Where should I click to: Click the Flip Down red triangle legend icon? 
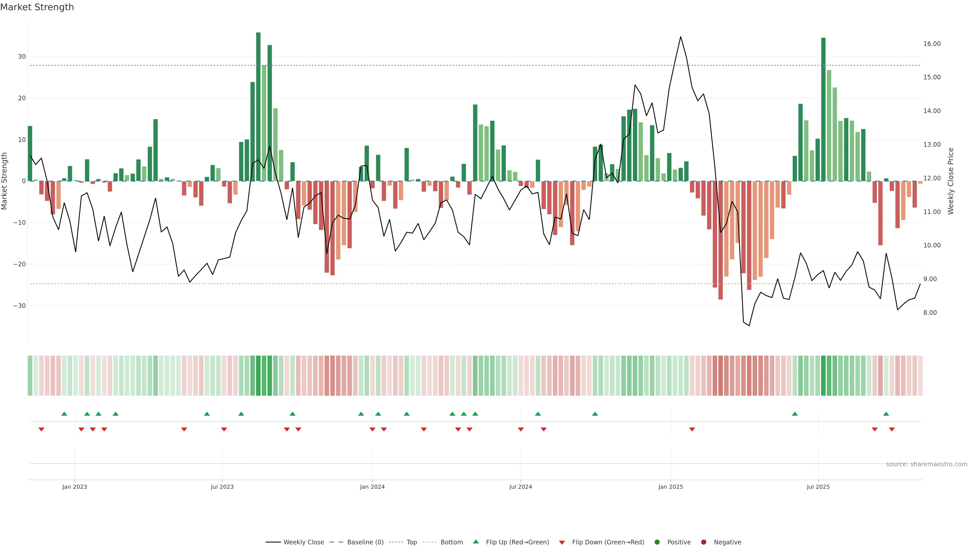[x=562, y=542]
